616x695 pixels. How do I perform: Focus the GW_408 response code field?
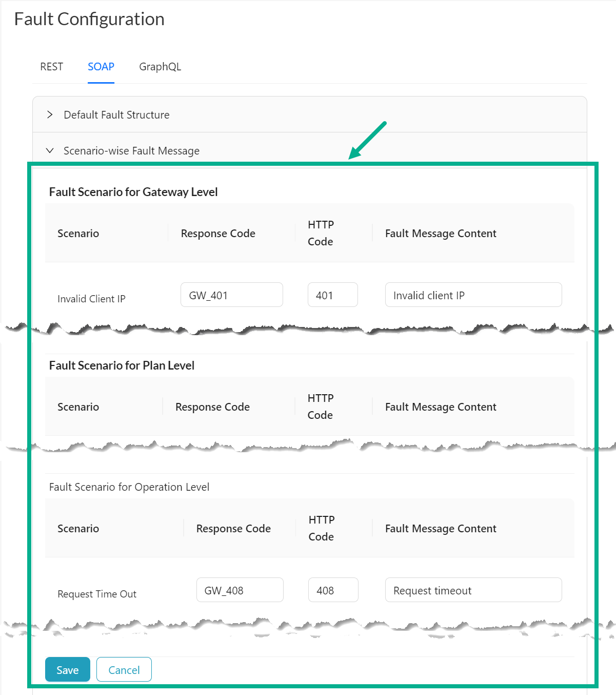click(x=240, y=590)
